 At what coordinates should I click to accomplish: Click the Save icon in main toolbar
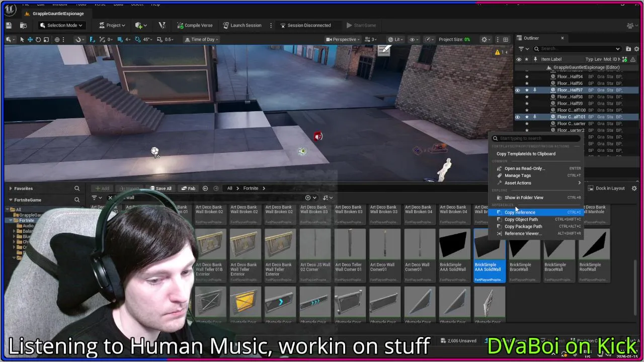[9, 25]
